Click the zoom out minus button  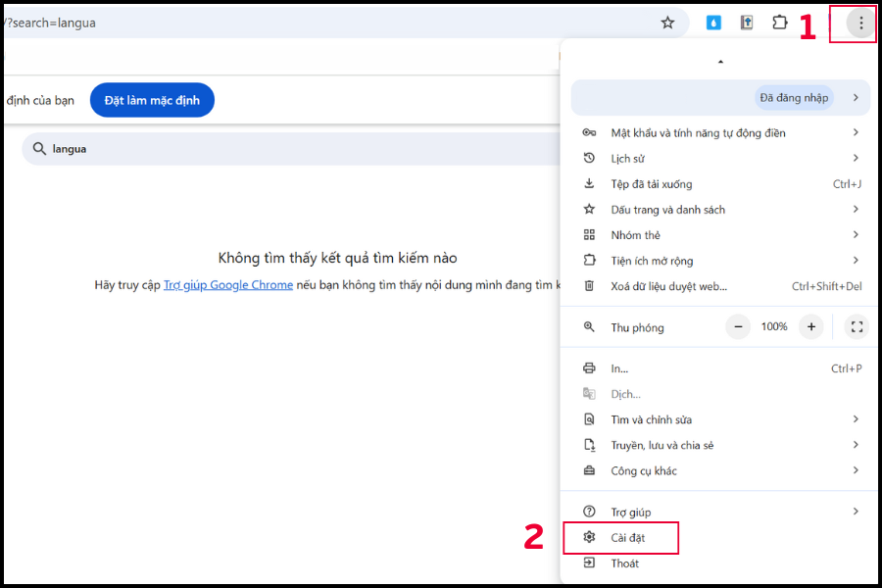pos(738,326)
